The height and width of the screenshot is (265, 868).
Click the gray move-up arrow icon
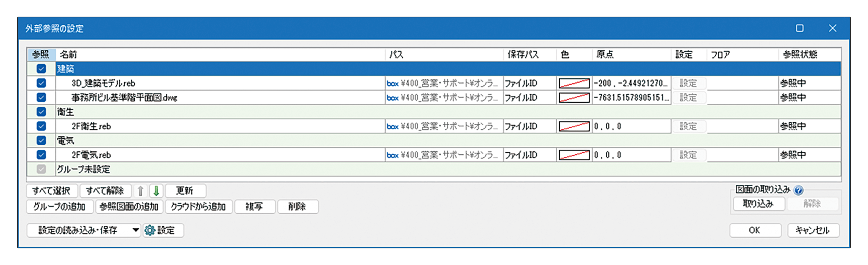tap(141, 191)
